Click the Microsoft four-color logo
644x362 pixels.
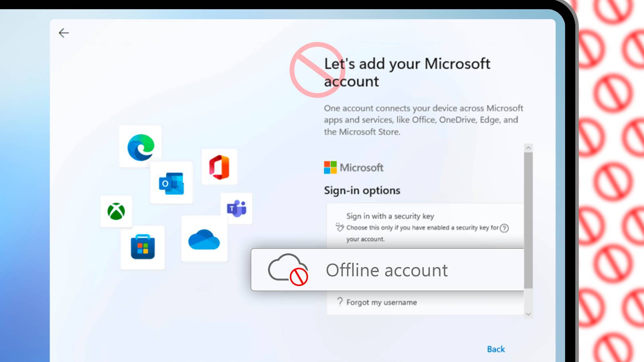[330, 167]
